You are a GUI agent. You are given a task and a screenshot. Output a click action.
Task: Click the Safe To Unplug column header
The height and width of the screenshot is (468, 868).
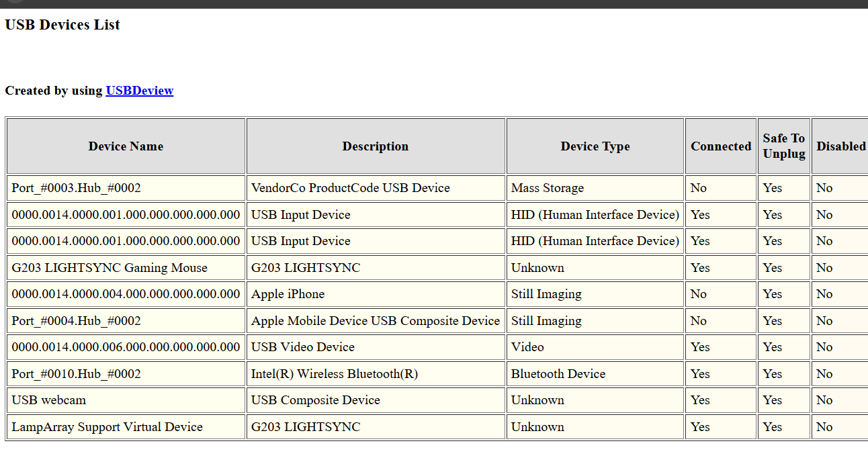784,146
